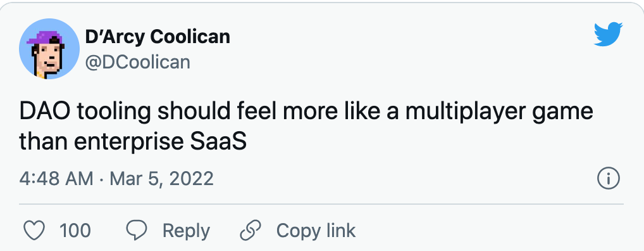Viewport: 644px width, 251px height.
Task: Open Twitter via the blue bird logo
Action: 609,34
